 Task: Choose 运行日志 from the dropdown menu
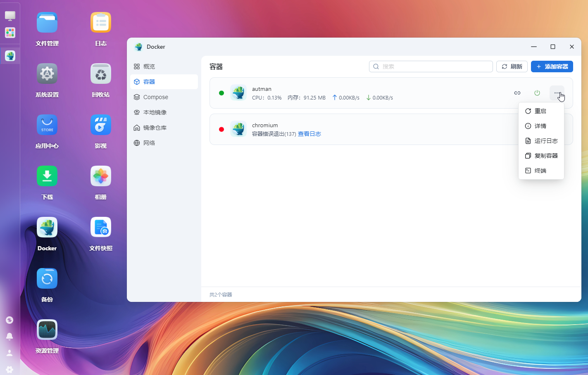(x=545, y=141)
